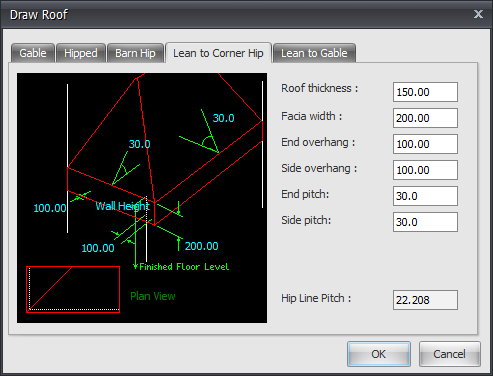Viewport: 493px width, 376px height.
Task: Select the Lean to Corner Hip tab
Action: tap(218, 53)
